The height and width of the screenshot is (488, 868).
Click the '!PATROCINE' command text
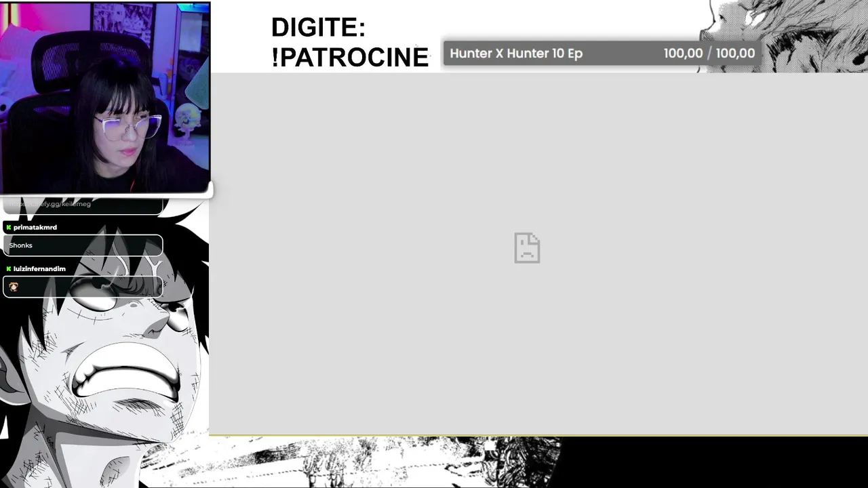coord(350,58)
